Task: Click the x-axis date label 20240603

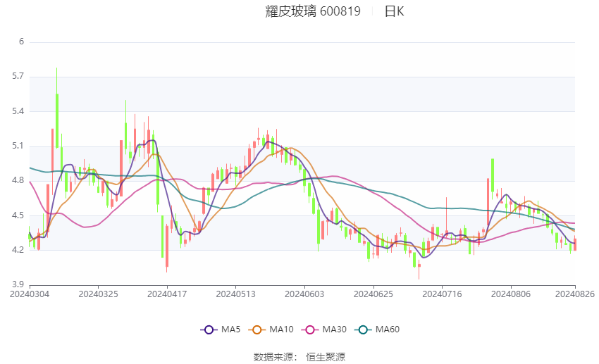Action: [x=304, y=294]
